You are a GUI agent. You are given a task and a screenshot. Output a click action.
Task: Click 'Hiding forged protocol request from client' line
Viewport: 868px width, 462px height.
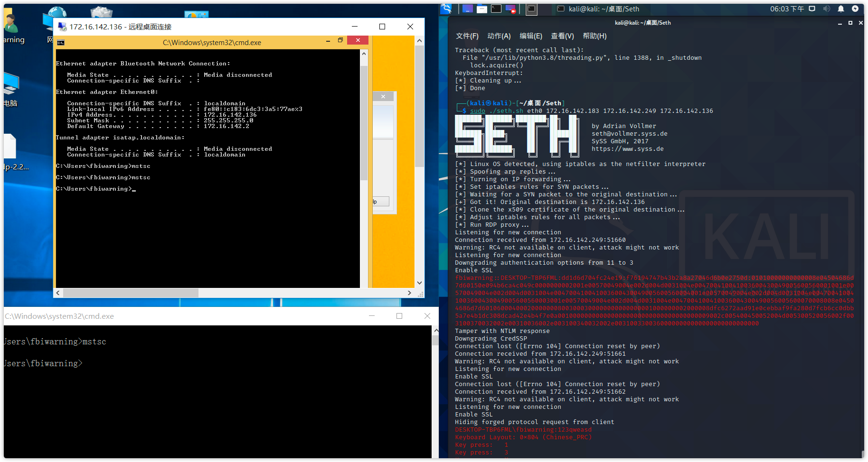(x=535, y=422)
